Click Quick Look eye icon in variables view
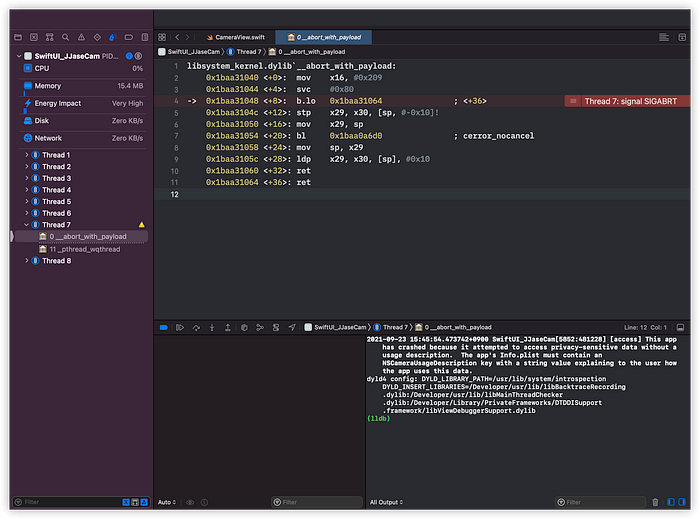700x519 pixels. pos(190,502)
